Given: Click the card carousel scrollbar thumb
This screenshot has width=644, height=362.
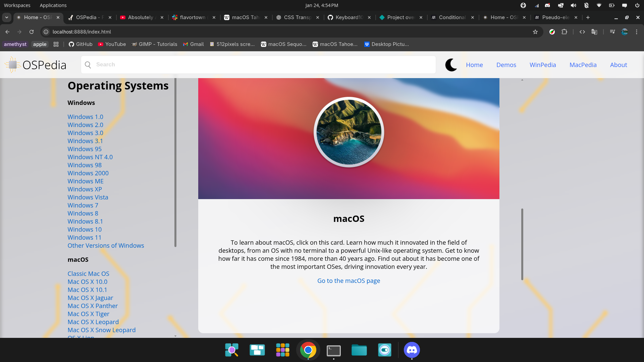Looking at the screenshot, I should [x=522, y=244].
